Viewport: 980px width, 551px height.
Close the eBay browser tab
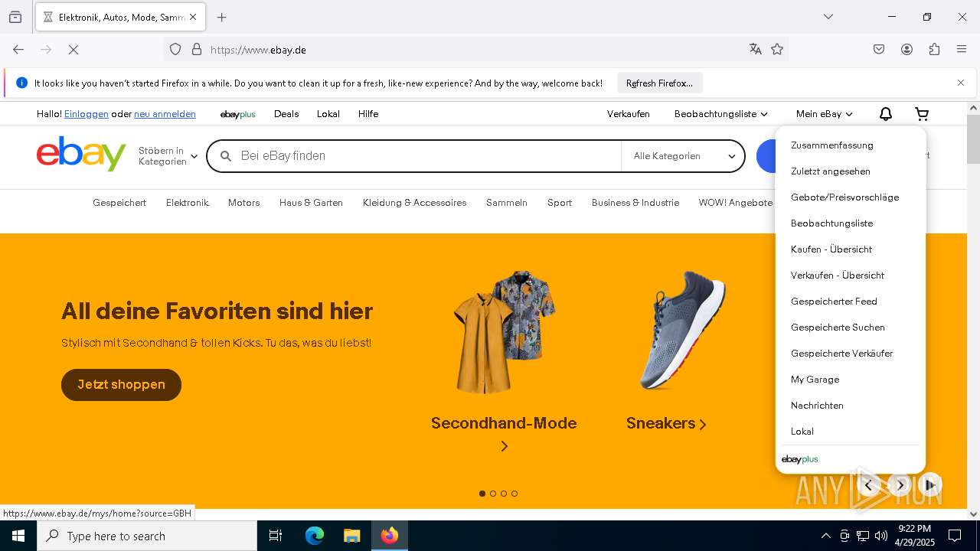coord(193,17)
